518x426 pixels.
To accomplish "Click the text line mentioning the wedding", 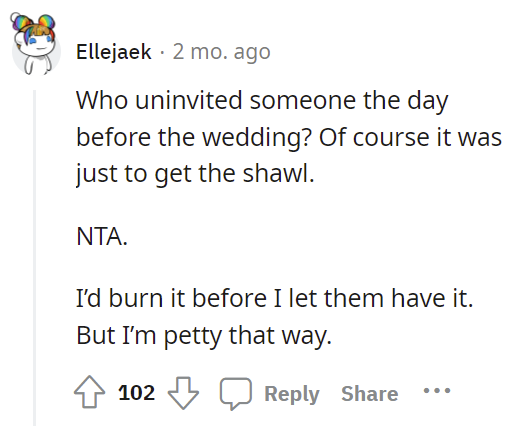I will point(289,137).
